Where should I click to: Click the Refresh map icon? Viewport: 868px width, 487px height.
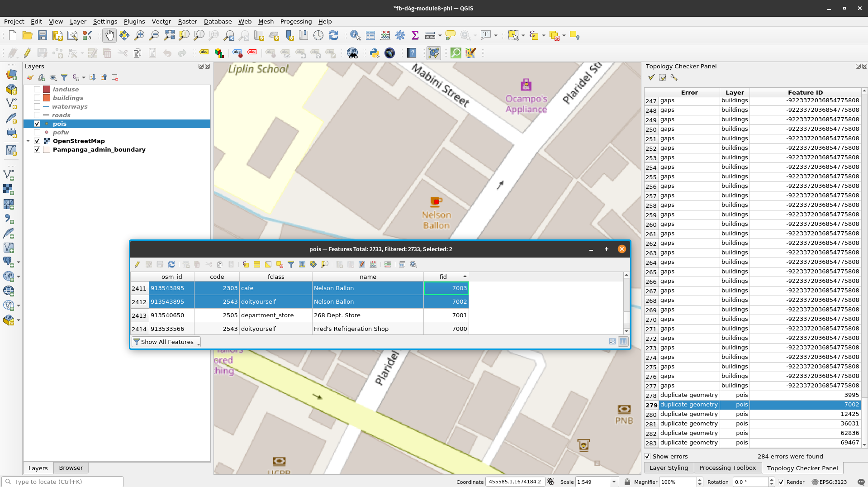(333, 35)
